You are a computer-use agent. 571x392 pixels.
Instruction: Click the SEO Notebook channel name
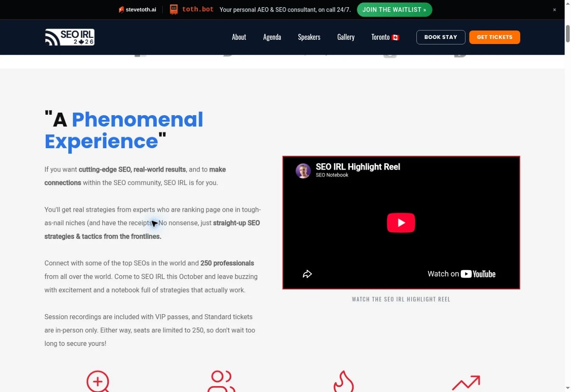(x=332, y=175)
